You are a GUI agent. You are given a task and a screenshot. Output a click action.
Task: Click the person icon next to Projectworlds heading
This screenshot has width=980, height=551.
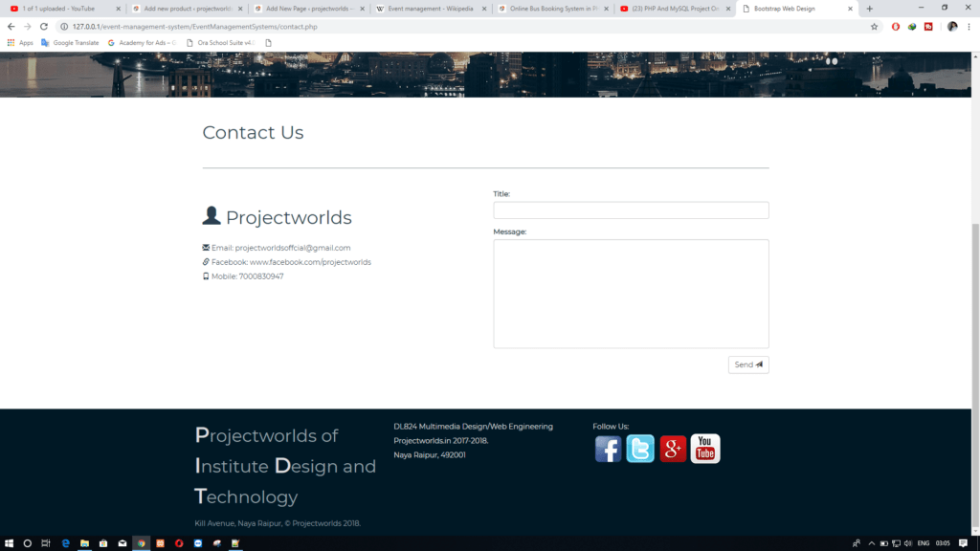point(211,214)
